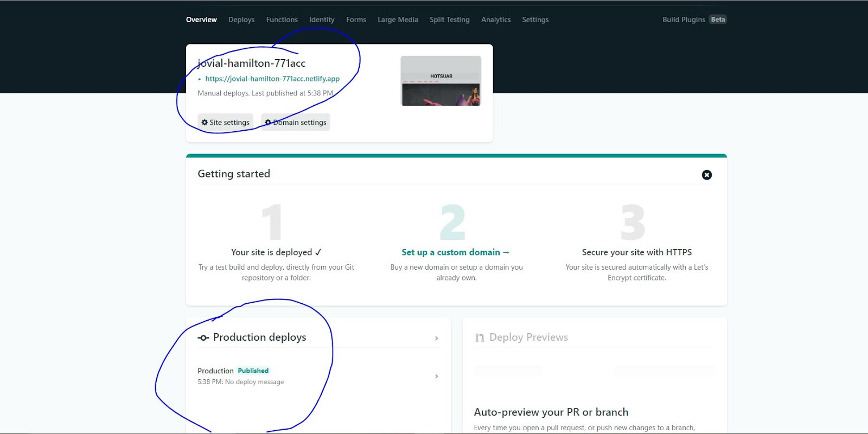Image resolution: width=868 pixels, height=434 pixels.
Task: Open the Settings tab
Action: 535,20
